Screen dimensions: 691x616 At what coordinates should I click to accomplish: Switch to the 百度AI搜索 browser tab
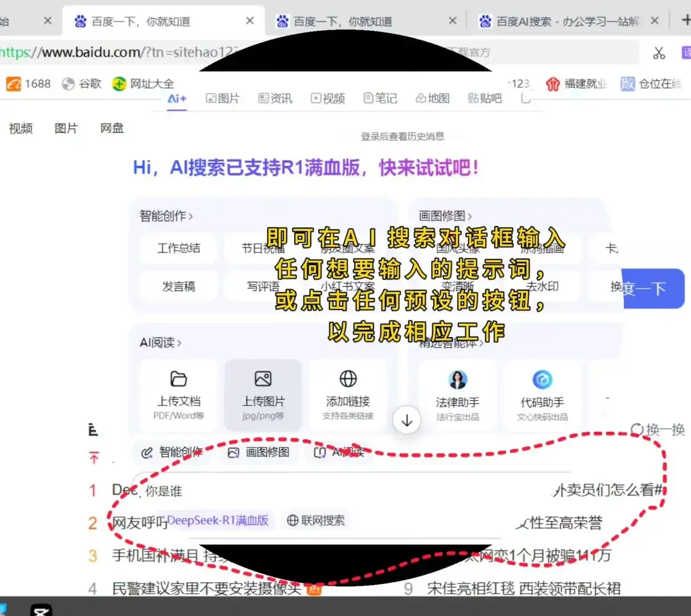tap(564, 21)
